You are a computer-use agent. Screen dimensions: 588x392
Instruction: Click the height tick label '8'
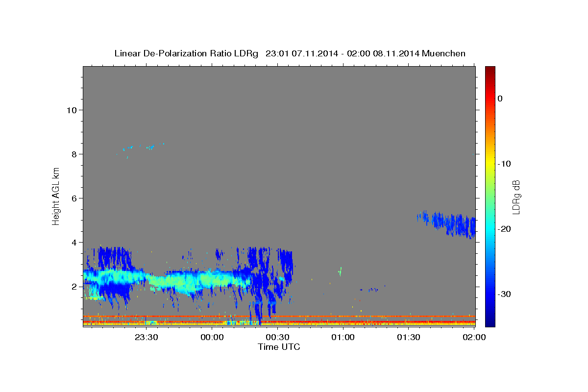point(73,154)
